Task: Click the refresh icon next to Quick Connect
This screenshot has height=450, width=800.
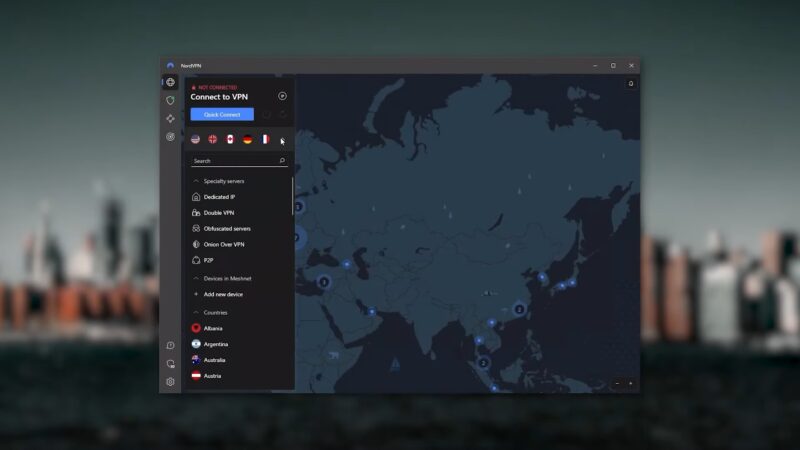Action: pyautogui.click(x=283, y=114)
